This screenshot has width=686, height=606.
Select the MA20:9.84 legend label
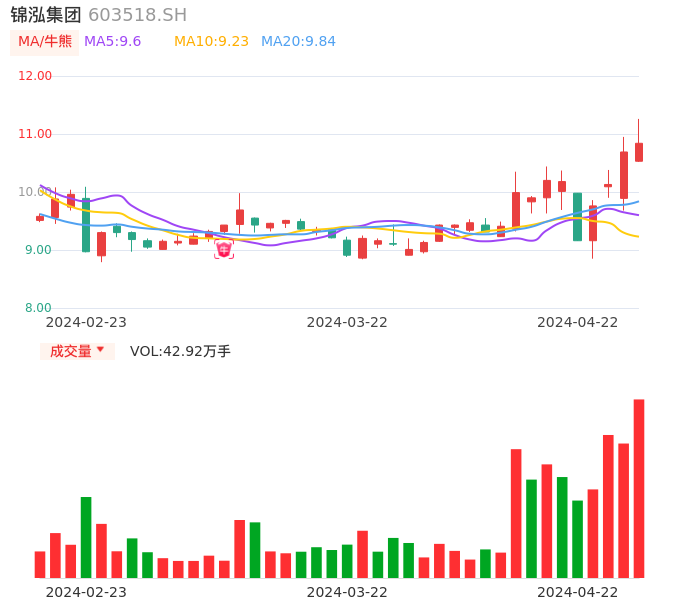[298, 42]
